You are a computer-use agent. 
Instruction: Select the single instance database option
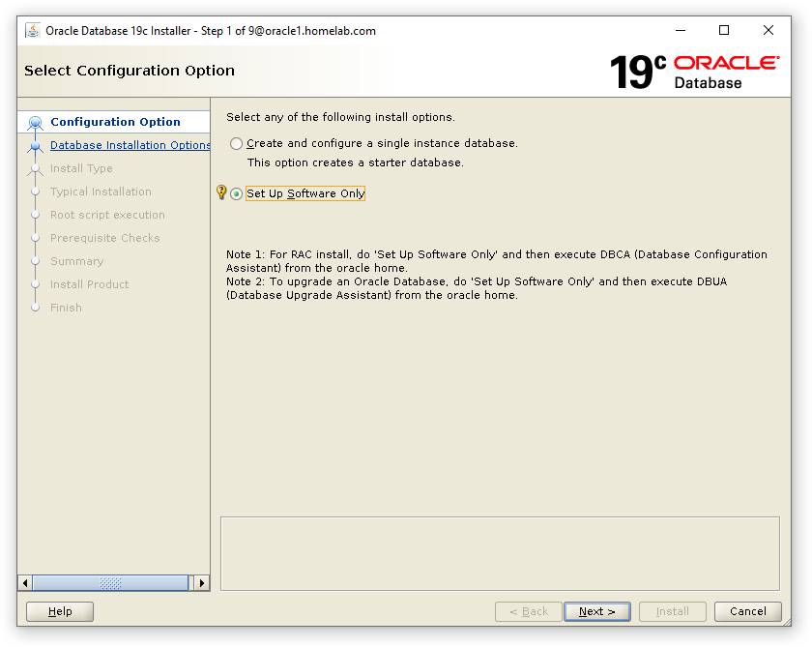[x=235, y=143]
